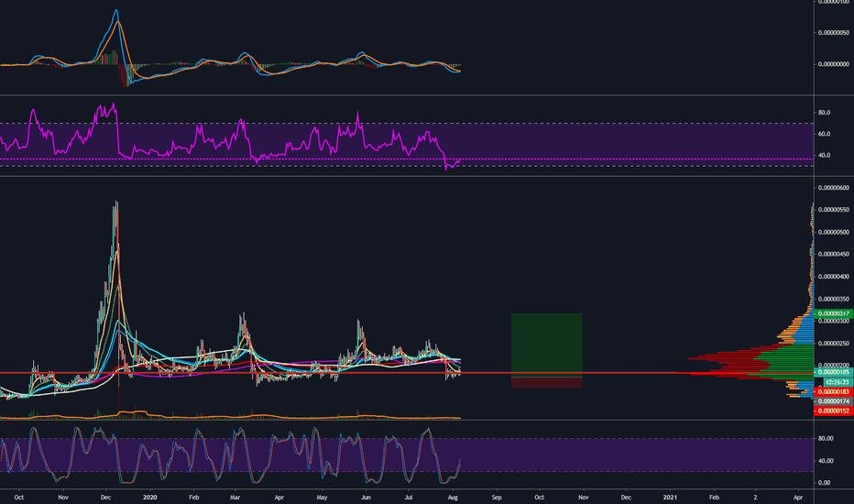This screenshot has width=854, height=504.
Task: Click the 80.0 RSI axis label
Action: (x=824, y=113)
